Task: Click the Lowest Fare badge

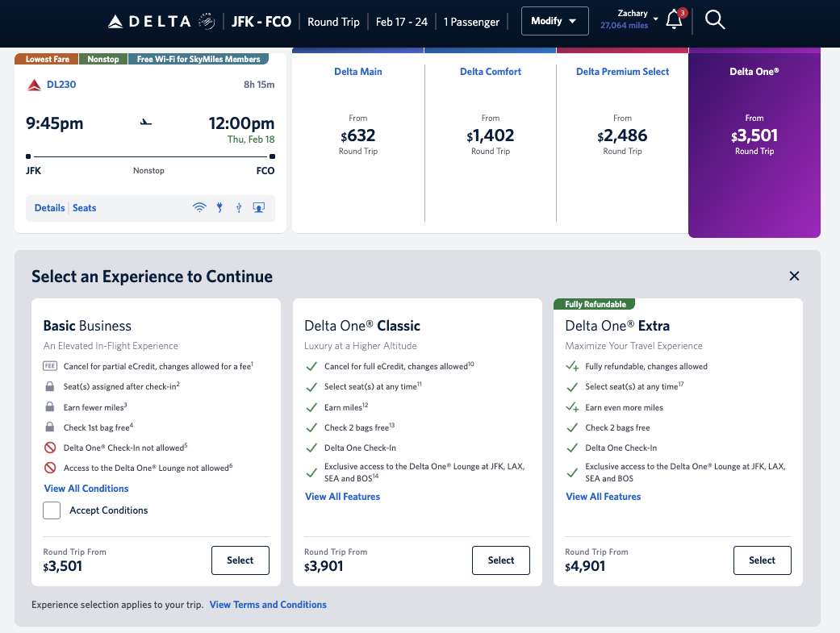Action: point(47,59)
